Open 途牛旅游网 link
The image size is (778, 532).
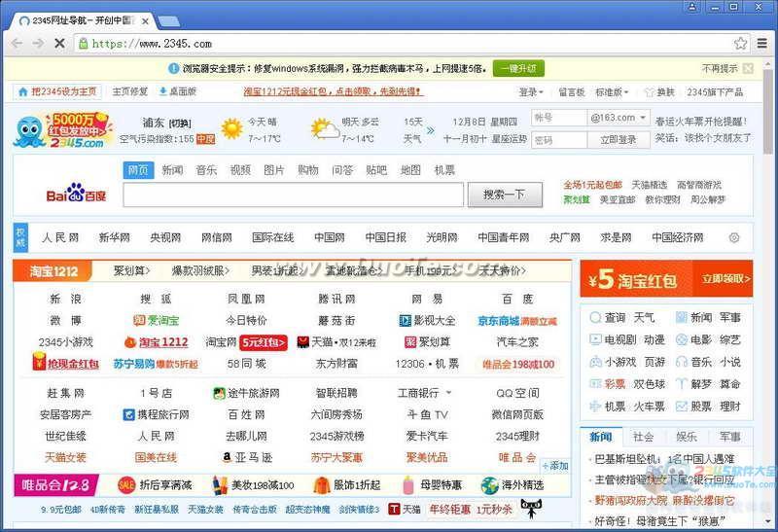pyautogui.click(x=246, y=393)
